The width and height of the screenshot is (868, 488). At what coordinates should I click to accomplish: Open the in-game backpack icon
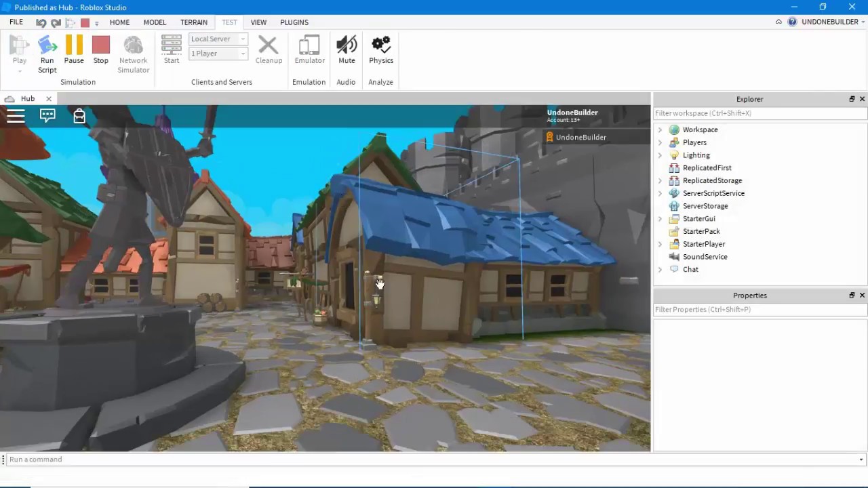coord(79,116)
